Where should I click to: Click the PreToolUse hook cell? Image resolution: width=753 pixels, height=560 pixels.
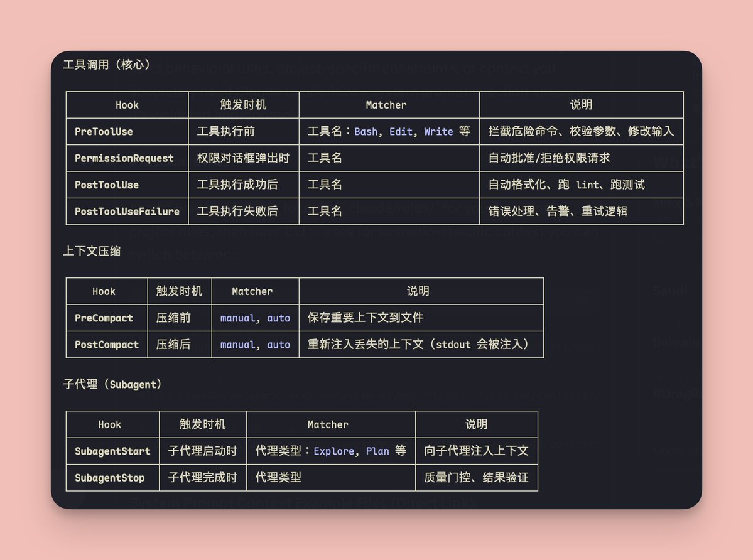pos(127,131)
